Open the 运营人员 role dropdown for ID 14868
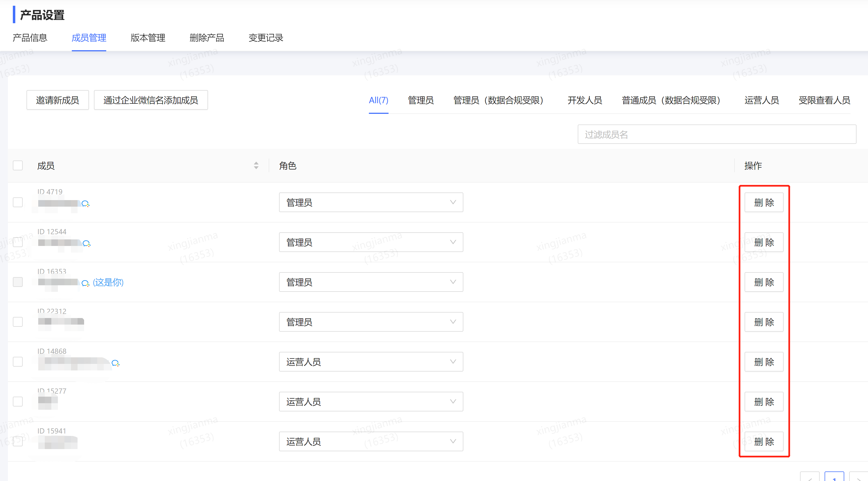 [371, 362]
